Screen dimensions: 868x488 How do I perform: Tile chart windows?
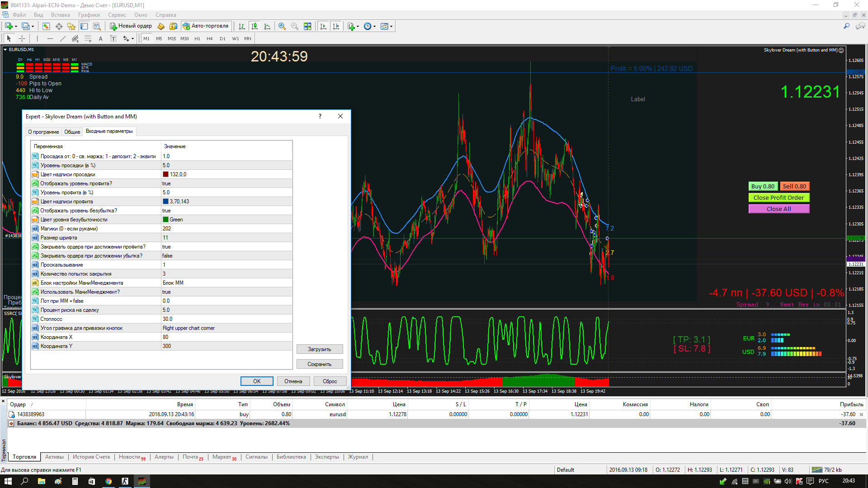[307, 26]
